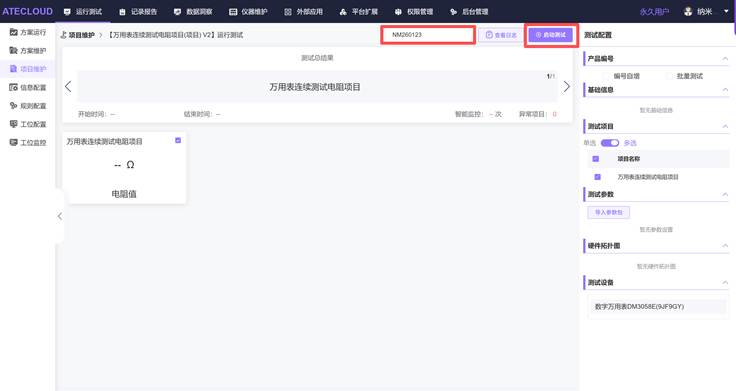Click the 导入参数包 button

(x=608, y=212)
